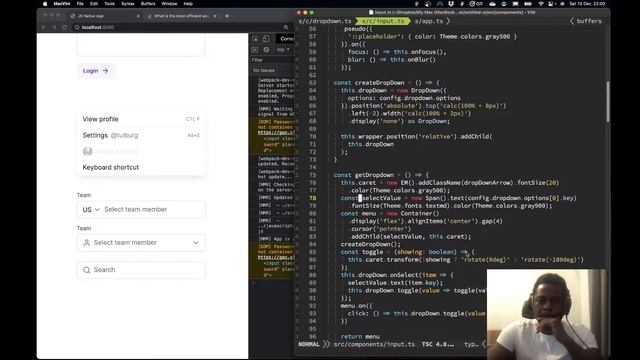The width and height of the screenshot is (640, 360).
Task: Open the Window menu
Action: coord(169,4)
